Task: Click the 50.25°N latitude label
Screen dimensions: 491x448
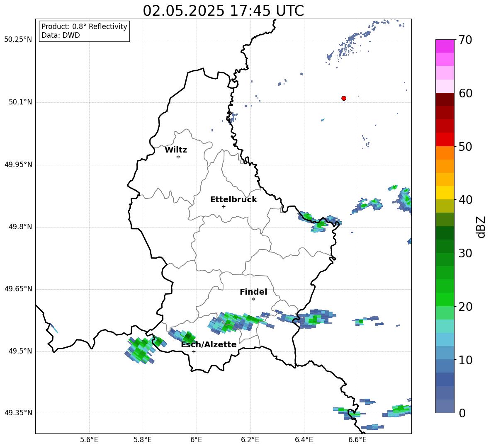Action: pos(18,40)
